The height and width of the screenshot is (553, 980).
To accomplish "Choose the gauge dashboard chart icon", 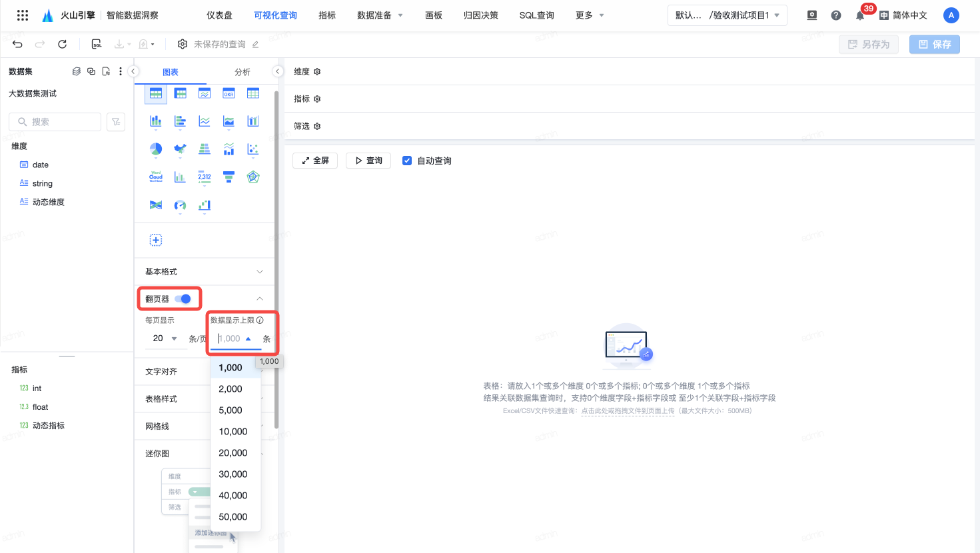I will [x=180, y=205].
